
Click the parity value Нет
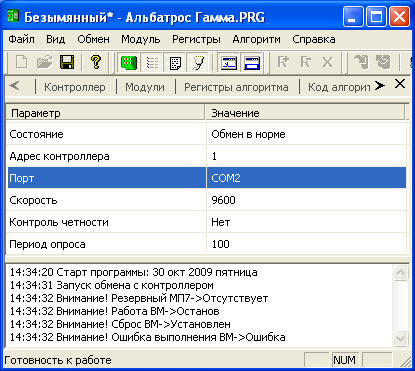[x=220, y=222]
